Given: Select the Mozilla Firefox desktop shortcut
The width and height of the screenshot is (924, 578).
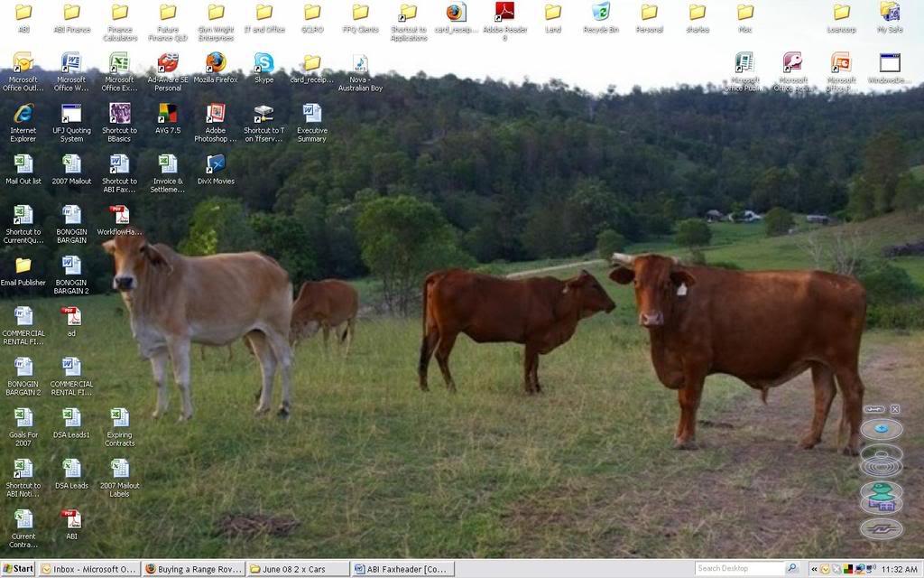Looking at the screenshot, I should click(x=216, y=63).
